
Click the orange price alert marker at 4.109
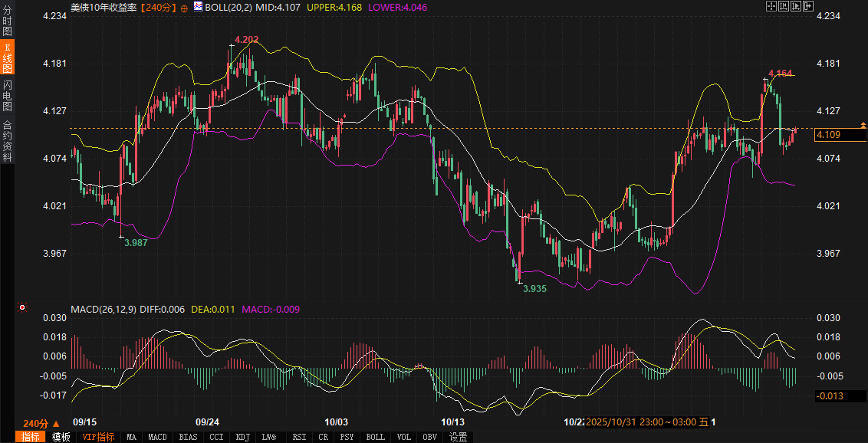(863, 124)
